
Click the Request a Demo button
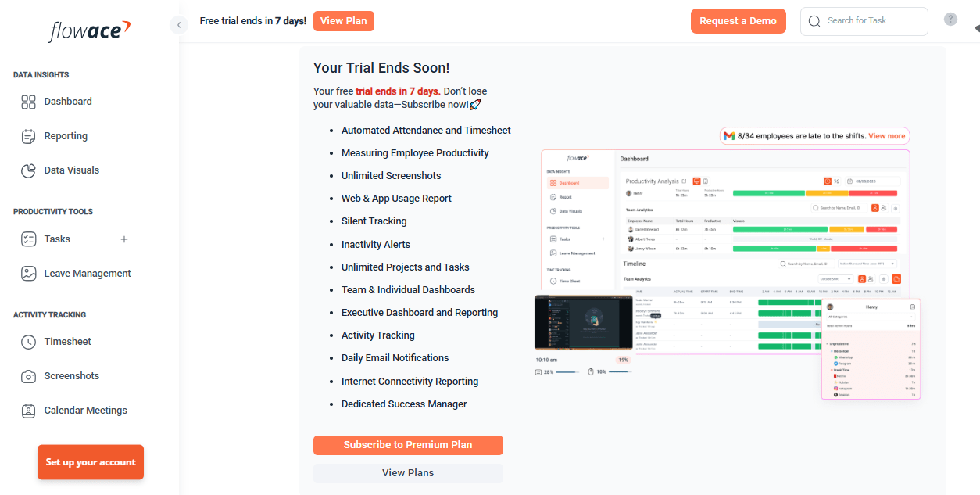(738, 21)
